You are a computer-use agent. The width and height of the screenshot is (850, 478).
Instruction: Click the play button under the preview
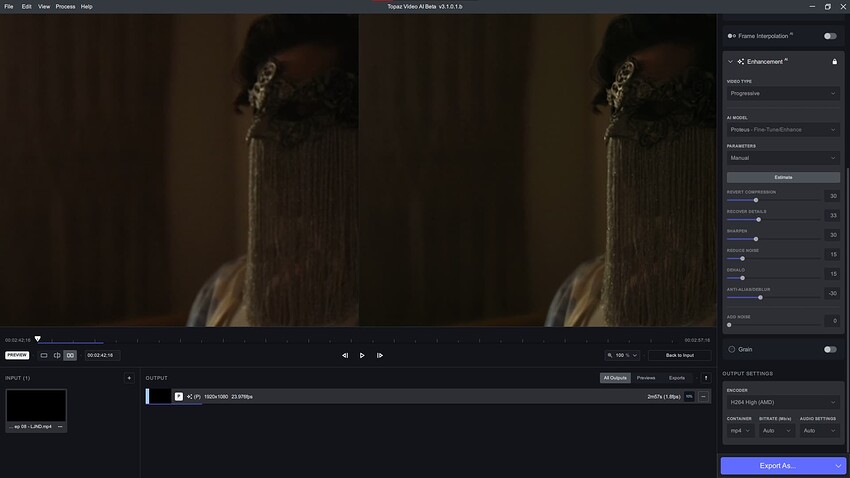coord(362,355)
